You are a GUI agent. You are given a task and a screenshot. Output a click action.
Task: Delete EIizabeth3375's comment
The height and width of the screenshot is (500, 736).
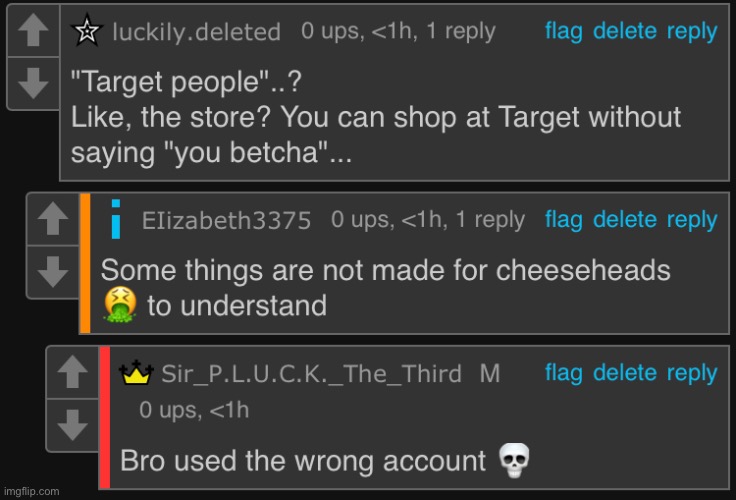pos(625,220)
